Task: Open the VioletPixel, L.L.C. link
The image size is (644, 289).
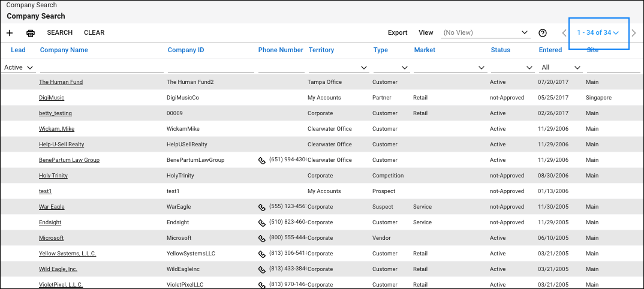Action: (61, 284)
